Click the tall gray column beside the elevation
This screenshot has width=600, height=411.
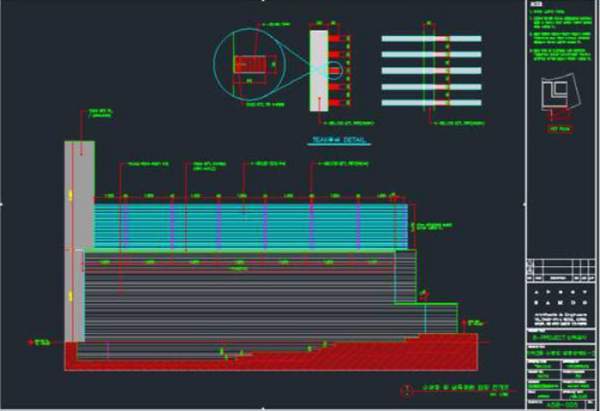79,241
